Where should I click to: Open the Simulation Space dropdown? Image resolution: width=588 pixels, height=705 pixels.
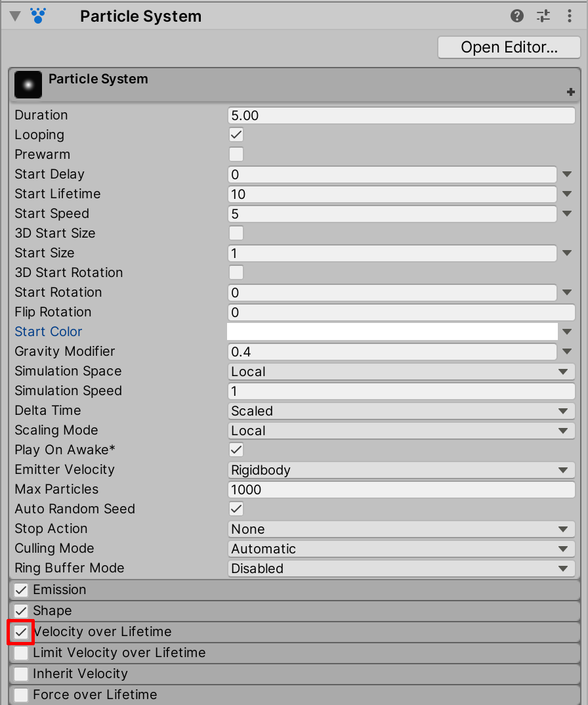401,372
